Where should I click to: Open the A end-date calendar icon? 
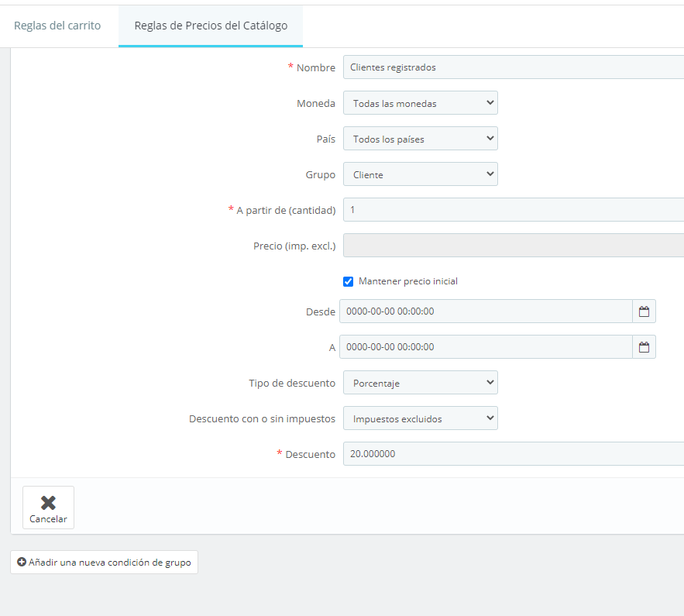coord(644,347)
